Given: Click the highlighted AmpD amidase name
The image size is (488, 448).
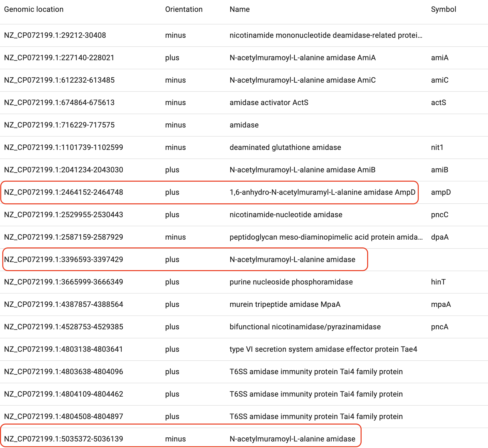Looking at the screenshot, I should [x=322, y=192].
